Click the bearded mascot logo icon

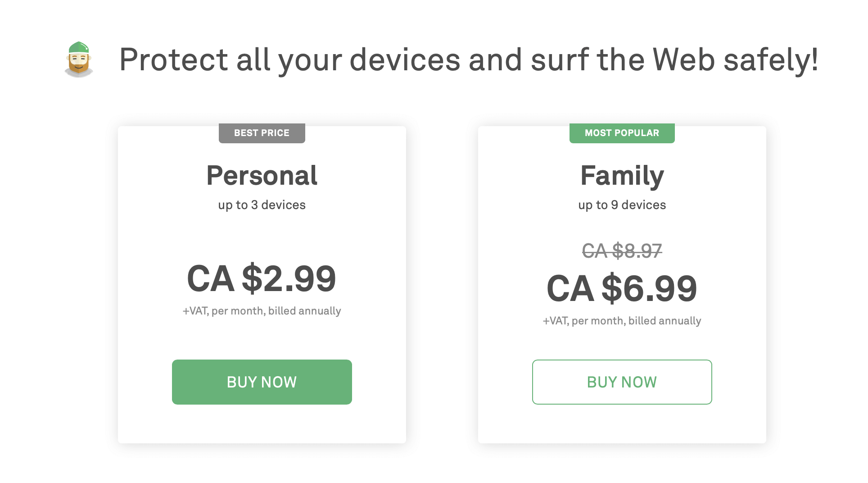pyautogui.click(x=79, y=59)
